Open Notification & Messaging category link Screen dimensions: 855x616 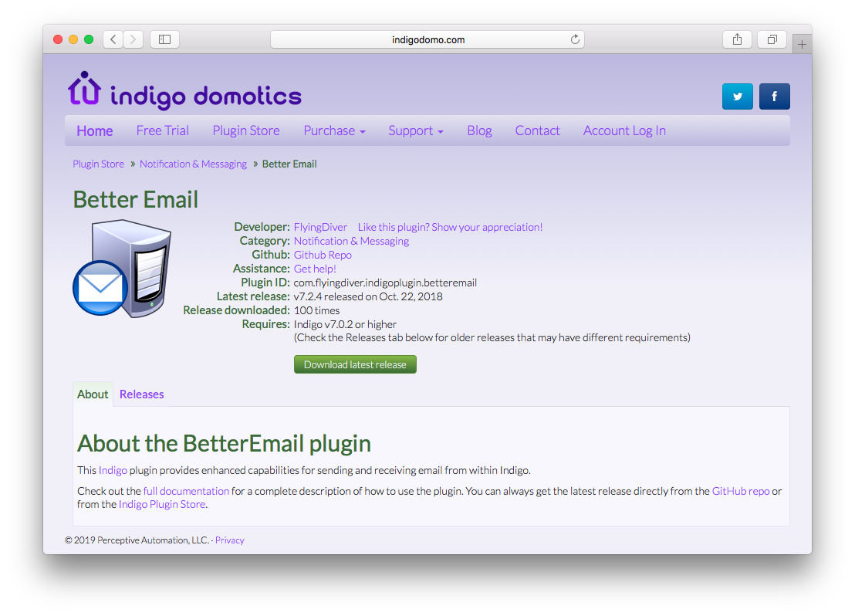(351, 241)
